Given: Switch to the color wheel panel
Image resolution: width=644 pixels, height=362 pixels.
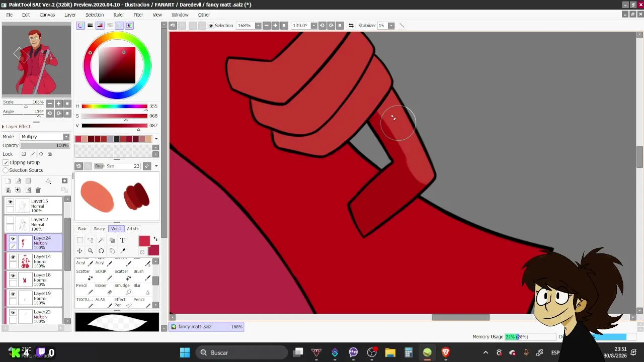Looking at the screenshot, I should [x=80, y=26].
